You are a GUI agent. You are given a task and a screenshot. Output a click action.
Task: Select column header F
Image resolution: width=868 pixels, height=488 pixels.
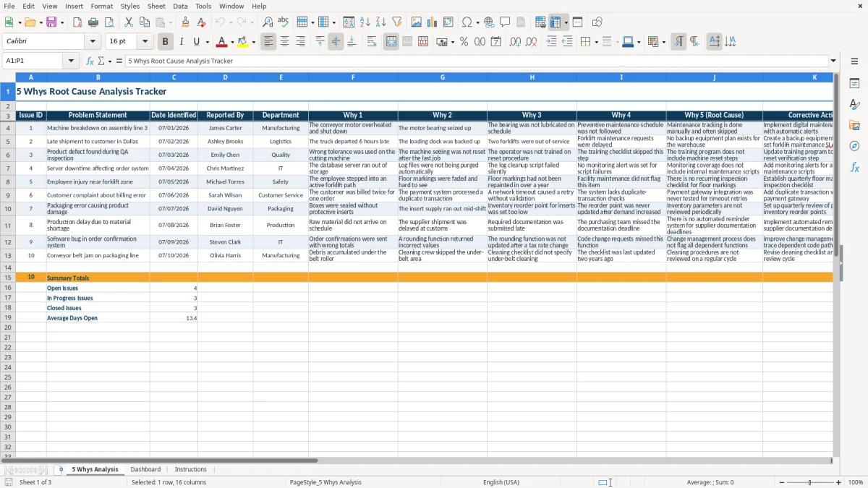353,77
